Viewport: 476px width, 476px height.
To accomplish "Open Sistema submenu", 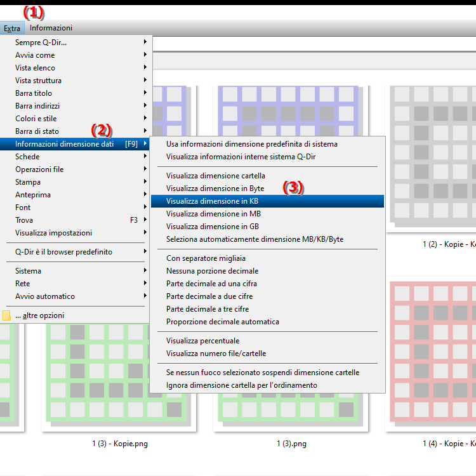I will point(75,271).
